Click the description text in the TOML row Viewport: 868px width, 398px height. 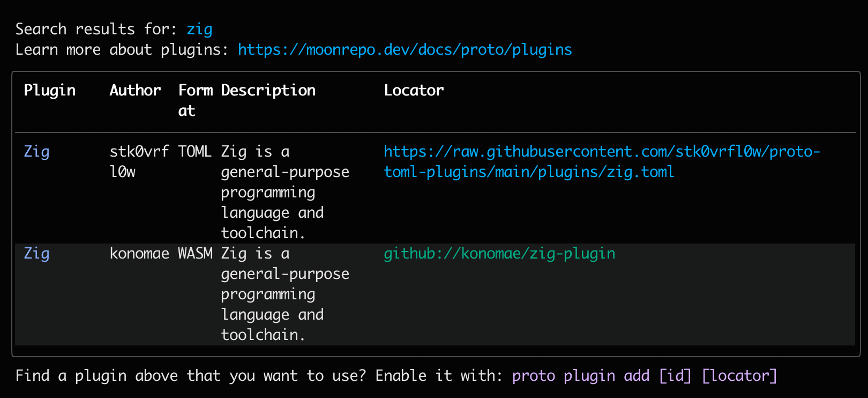[x=284, y=192]
